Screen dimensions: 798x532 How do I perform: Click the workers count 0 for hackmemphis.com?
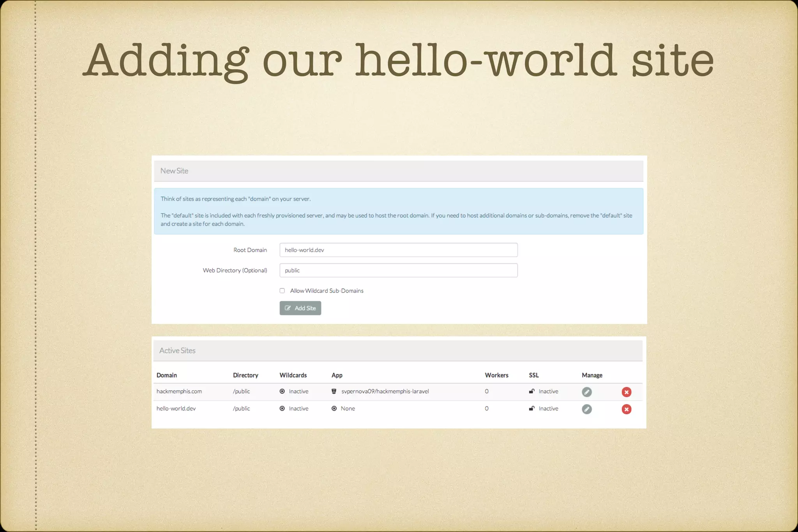tap(487, 391)
